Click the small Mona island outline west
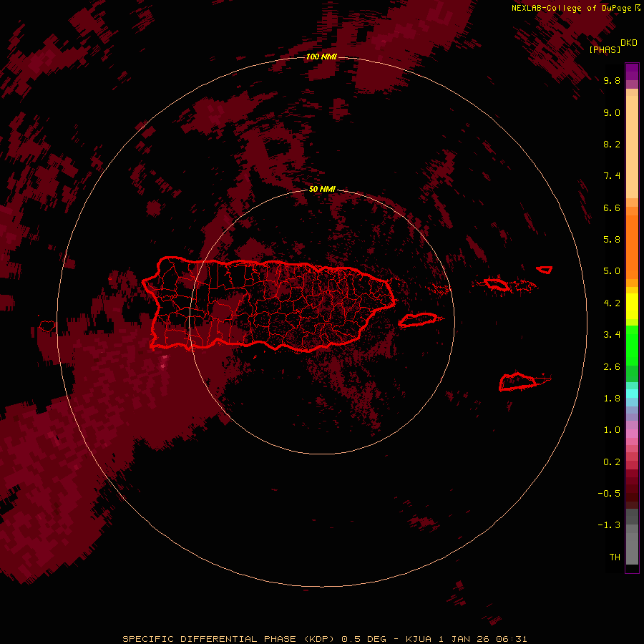The width and height of the screenshot is (644, 644). pyautogui.click(x=47, y=326)
